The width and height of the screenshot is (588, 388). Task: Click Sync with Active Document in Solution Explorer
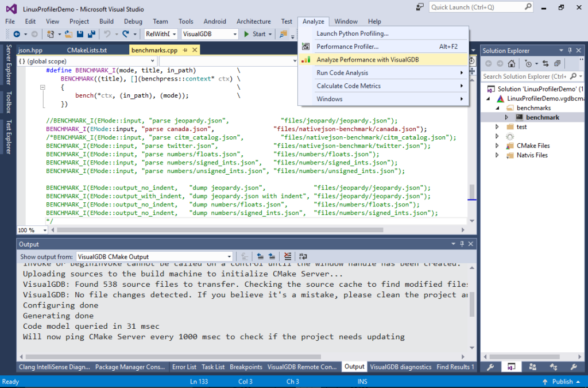click(x=546, y=64)
